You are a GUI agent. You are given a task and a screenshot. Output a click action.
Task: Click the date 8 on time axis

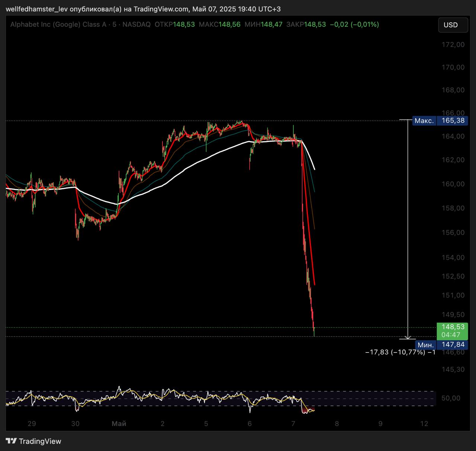[337, 423]
